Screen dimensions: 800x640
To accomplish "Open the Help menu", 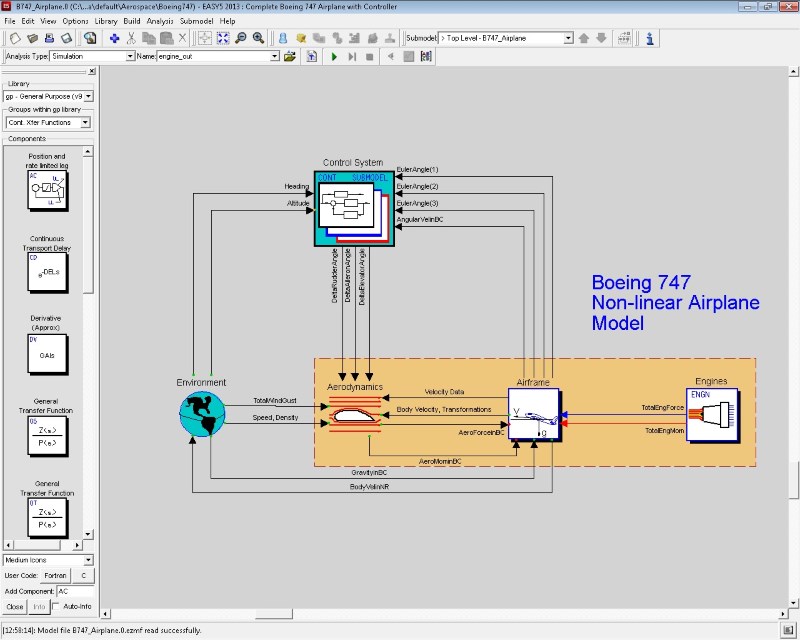I will tap(228, 21).
